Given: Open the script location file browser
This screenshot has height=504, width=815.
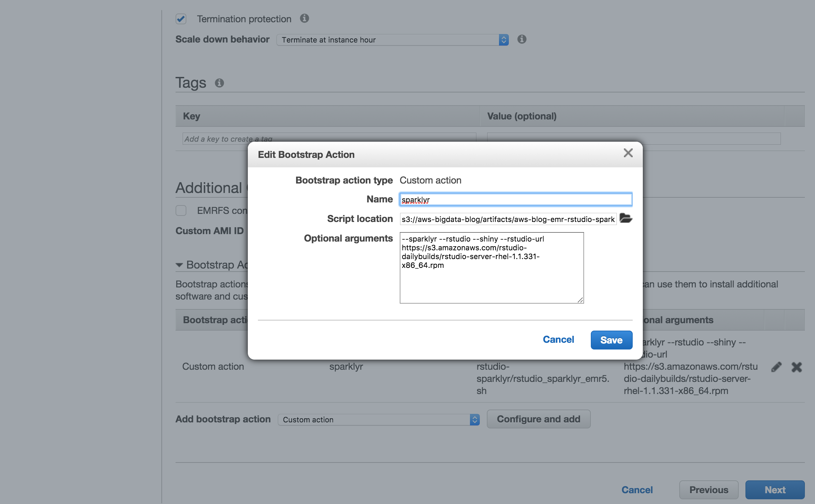Looking at the screenshot, I should coord(625,219).
